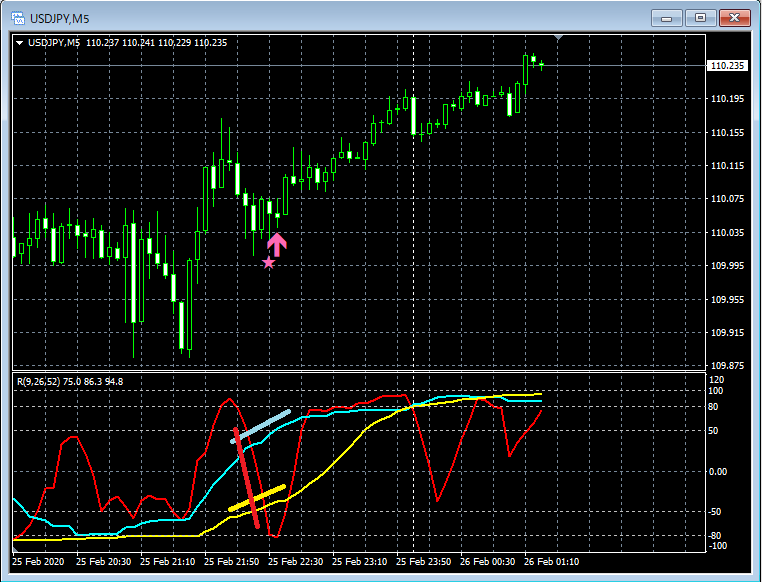Select the pink star marker below candles
This screenshot has height=582, width=763.
(269, 263)
